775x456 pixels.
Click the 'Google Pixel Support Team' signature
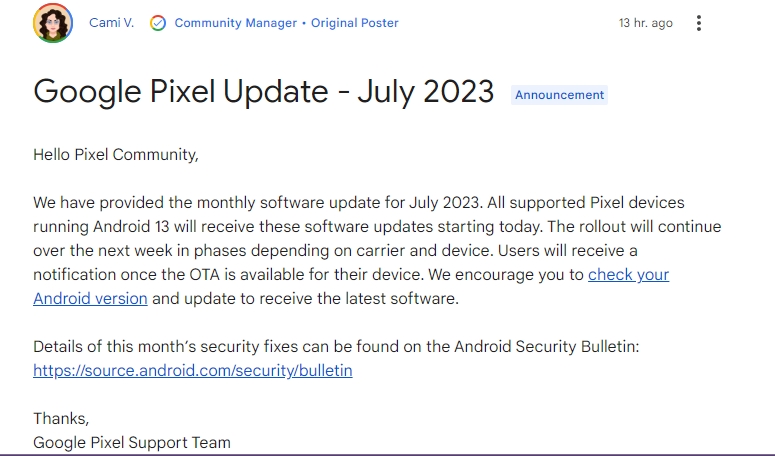(x=132, y=442)
